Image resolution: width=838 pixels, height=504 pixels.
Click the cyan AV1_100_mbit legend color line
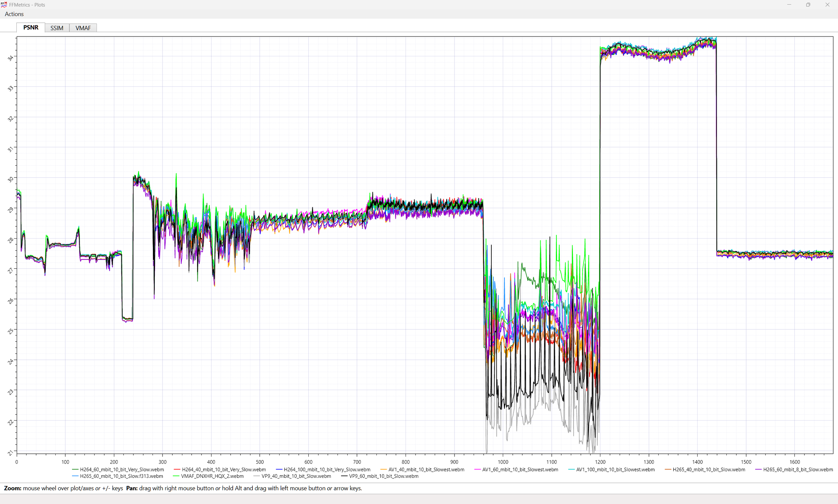(571, 470)
